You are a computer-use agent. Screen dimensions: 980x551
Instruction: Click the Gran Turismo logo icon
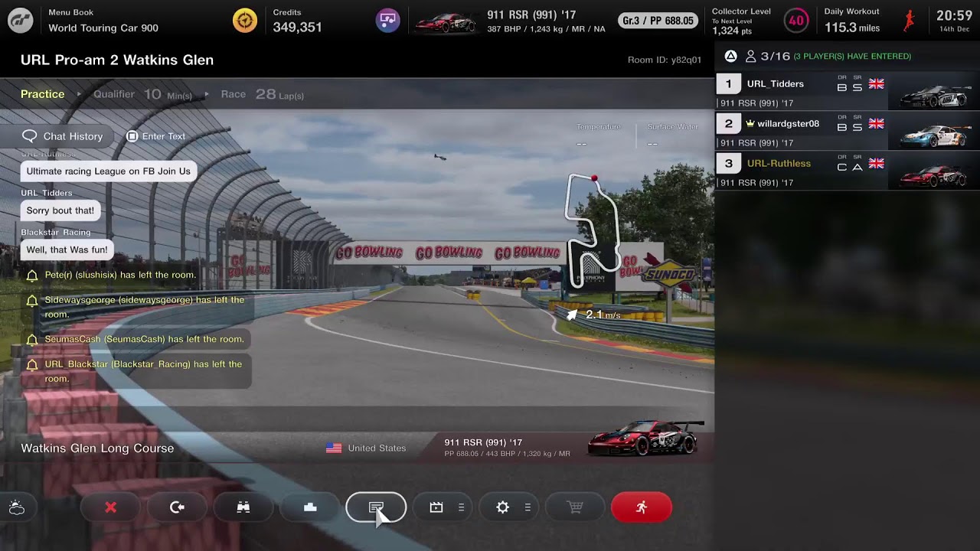tap(21, 21)
